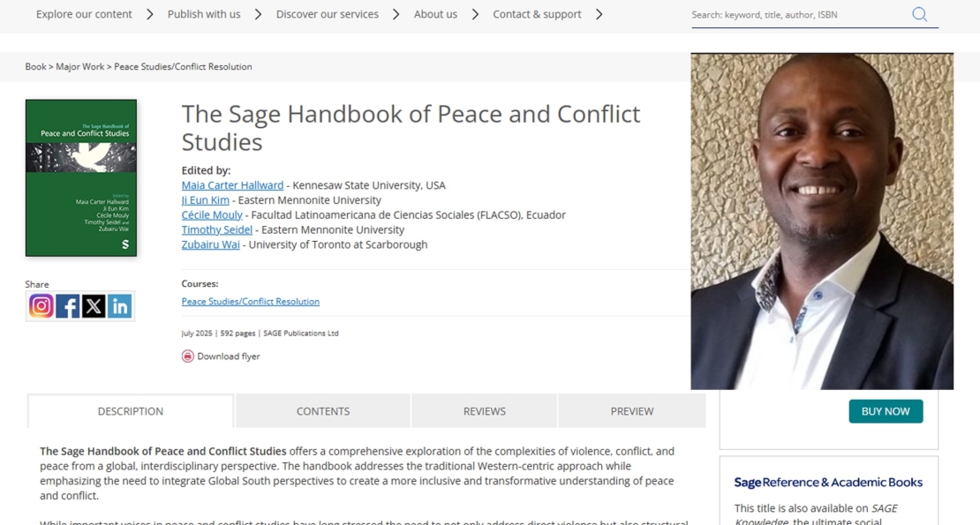Screen dimensions: 980x525
Task: Open Ji Eun Kim editor link
Action: [x=205, y=200]
